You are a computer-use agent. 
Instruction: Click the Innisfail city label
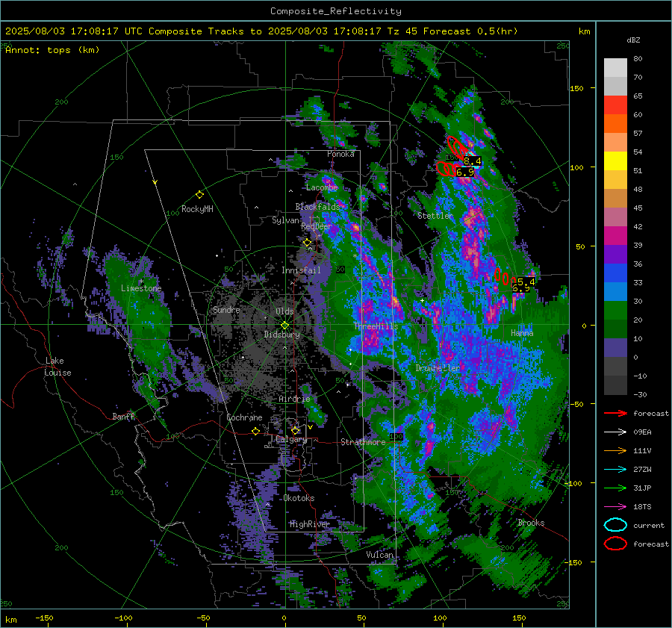pos(301,270)
